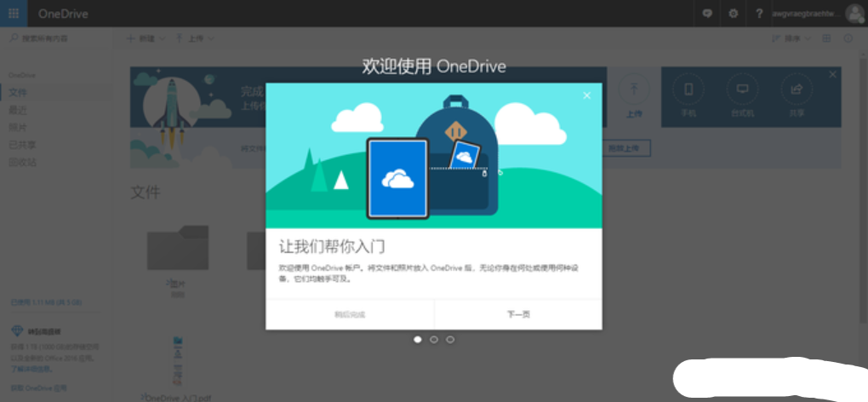
Task: Click the 新建 plus icon
Action: point(131,38)
